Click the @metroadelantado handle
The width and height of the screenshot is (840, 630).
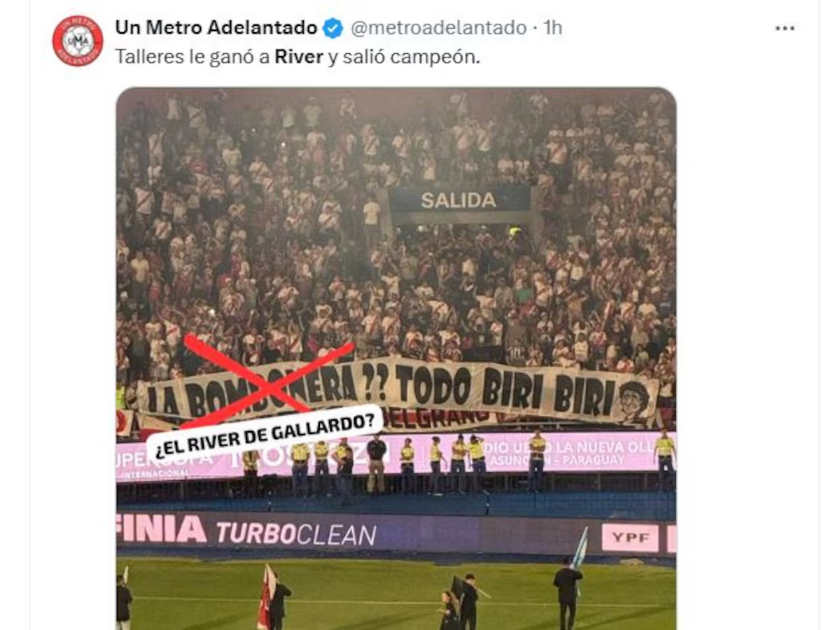pyautogui.click(x=438, y=28)
